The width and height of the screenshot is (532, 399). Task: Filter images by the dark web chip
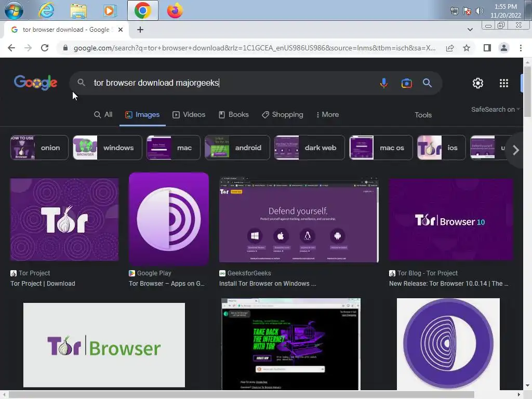pyautogui.click(x=310, y=148)
